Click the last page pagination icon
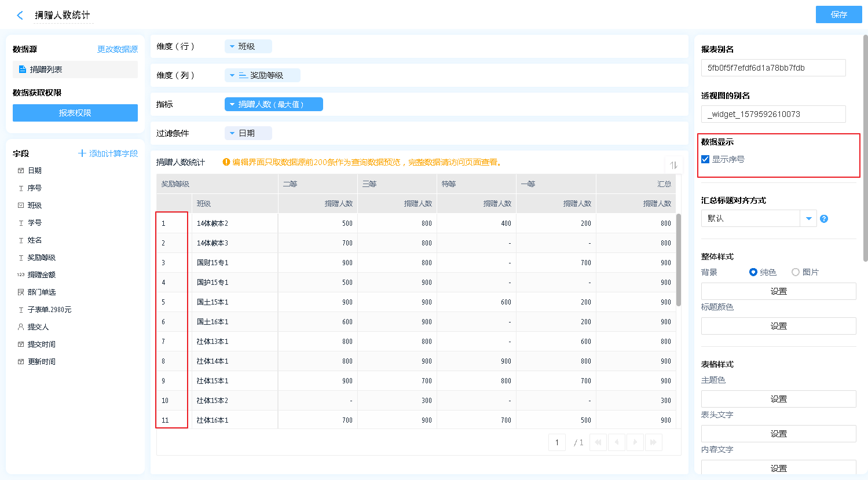This screenshot has width=868, height=480. coord(654,442)
